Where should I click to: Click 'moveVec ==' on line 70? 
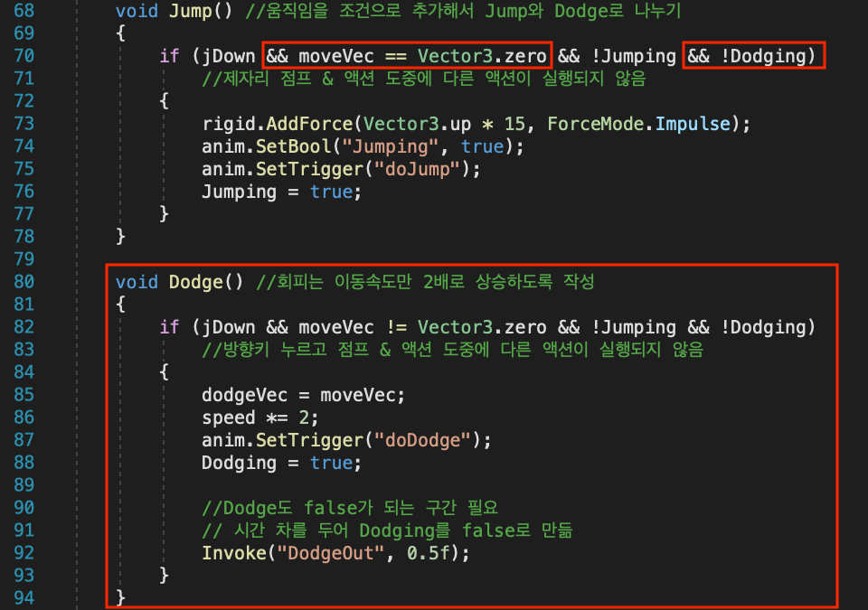pyautogui.click(x=353, y=56)
